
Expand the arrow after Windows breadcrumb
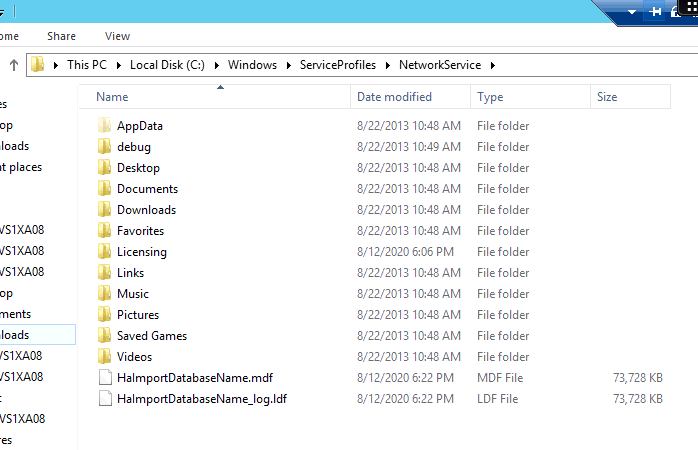pyautogui.click(x=289, y=65)
